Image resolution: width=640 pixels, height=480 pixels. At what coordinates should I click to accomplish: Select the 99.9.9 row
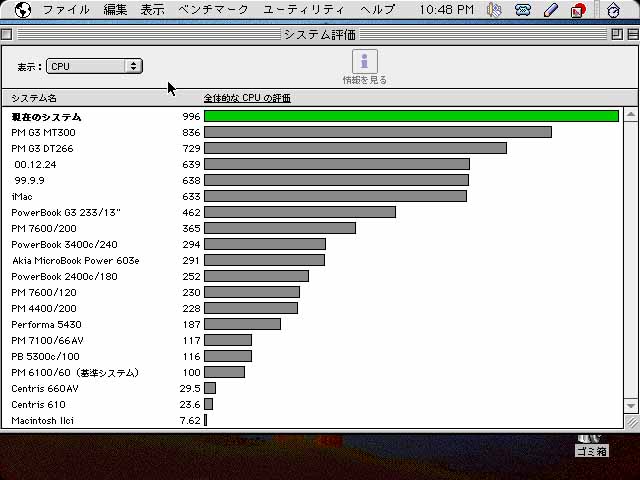(312, 180)
